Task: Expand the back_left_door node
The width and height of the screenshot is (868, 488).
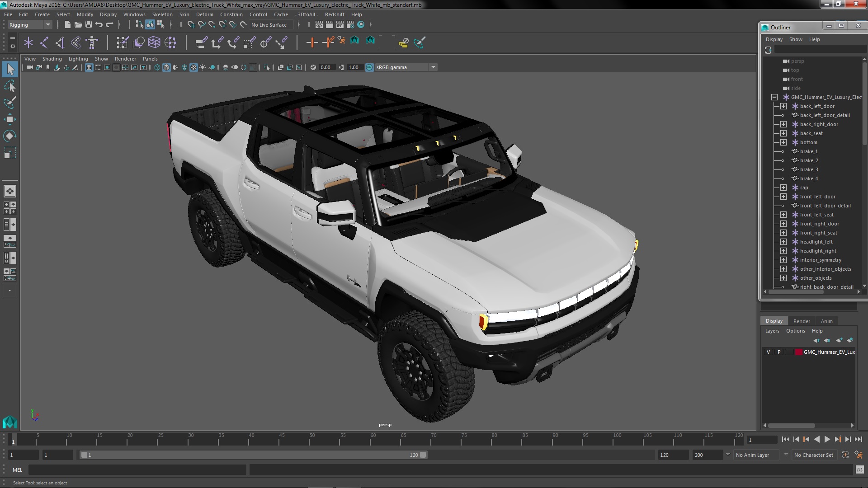Action: 783,106
